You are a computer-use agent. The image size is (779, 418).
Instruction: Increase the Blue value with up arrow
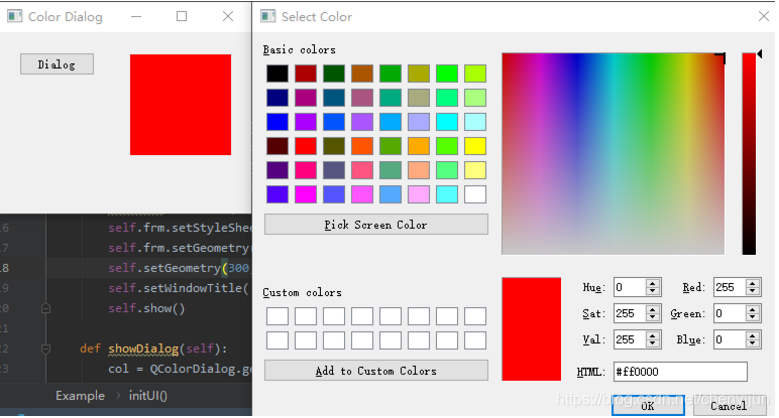coord(753,335)
